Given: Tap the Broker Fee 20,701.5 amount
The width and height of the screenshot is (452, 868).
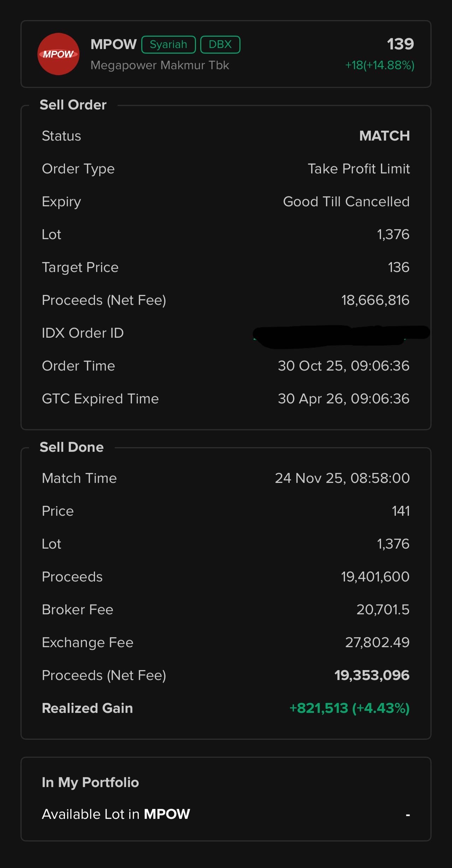Looking at the screenshot, I should 383,610.
